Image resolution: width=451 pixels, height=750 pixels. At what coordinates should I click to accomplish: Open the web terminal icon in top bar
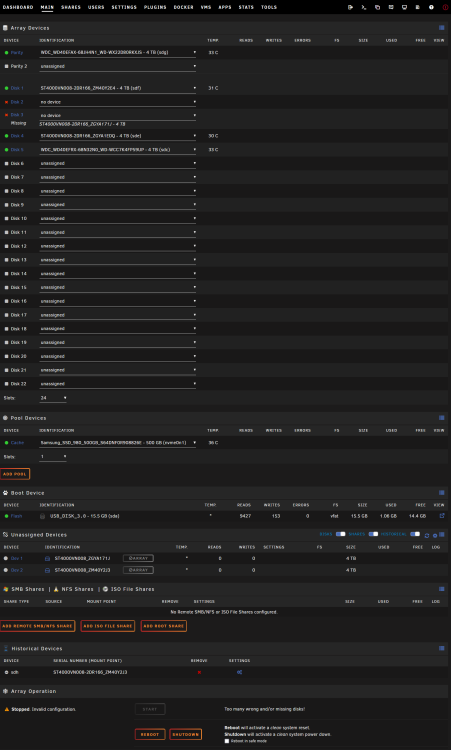point(363,7)
